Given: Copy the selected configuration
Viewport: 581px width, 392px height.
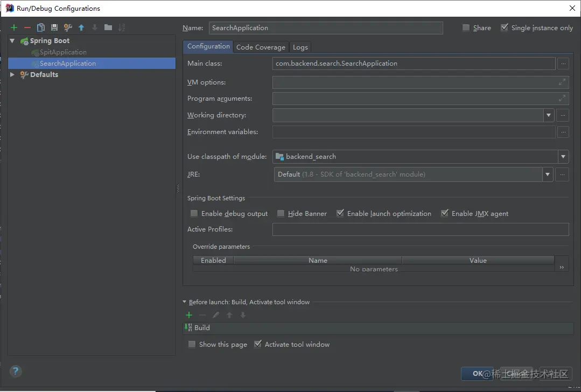Looking at the screenshot, I should point(41,27).
